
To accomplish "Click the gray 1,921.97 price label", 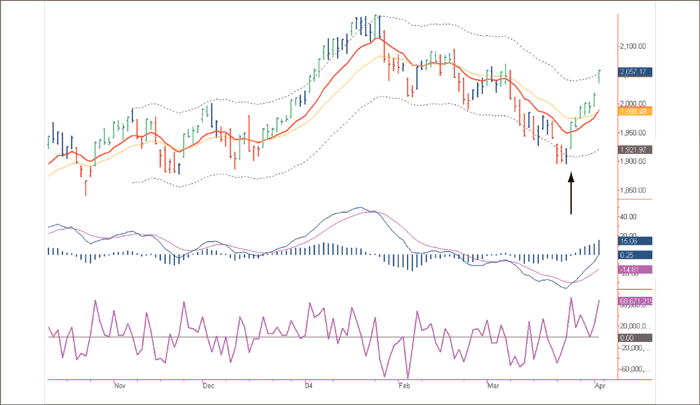I will point(635,150).
